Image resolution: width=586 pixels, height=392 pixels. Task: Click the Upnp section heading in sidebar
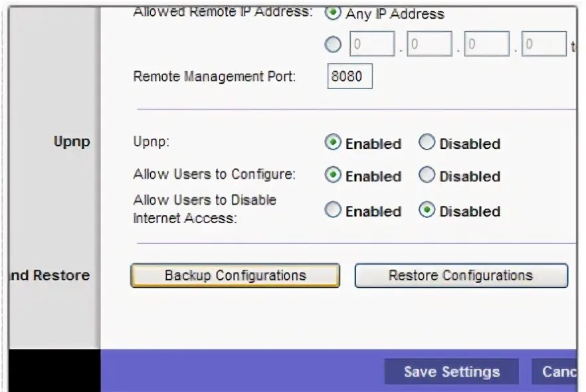pyautogui.click(x=72, y=142)
